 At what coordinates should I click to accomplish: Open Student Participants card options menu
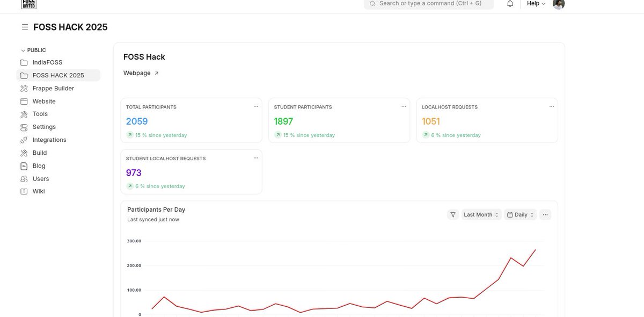[x=404, y=106]
